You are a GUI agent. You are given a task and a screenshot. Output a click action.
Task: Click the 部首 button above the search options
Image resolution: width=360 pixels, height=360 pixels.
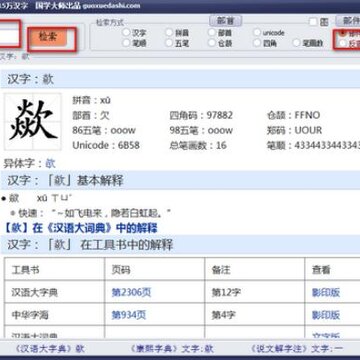pos(225,21)
